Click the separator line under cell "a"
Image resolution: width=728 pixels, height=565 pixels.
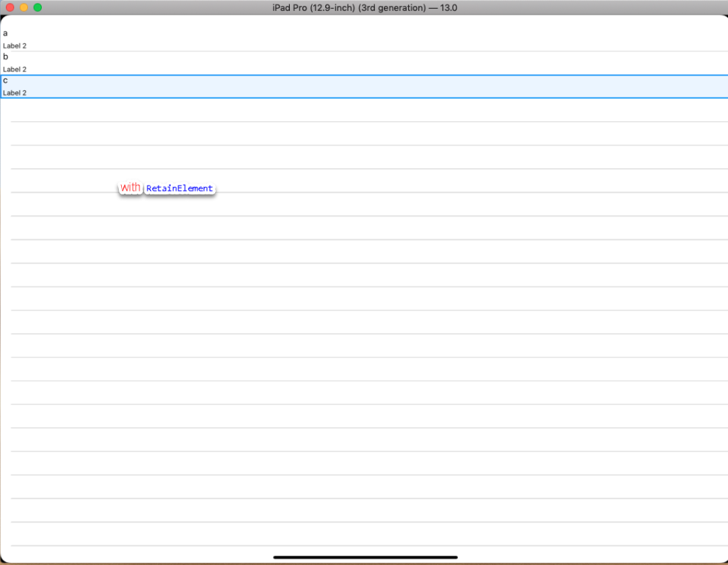294,51
